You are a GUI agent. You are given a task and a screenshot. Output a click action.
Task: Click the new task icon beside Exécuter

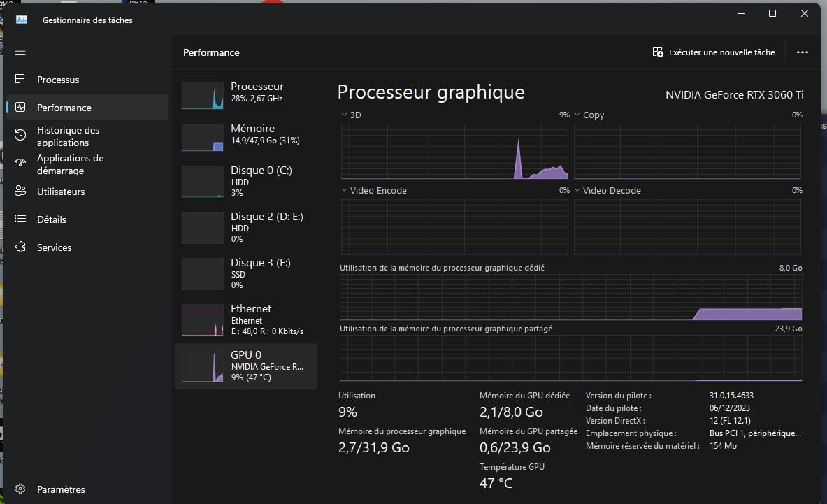(x=658, y=52)
